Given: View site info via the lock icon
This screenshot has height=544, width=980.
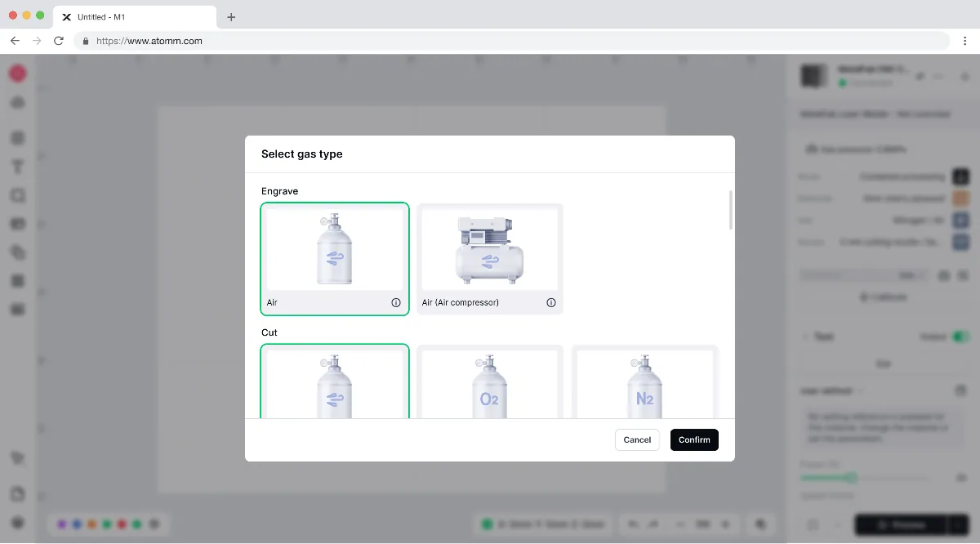Looking at the screenshot, I should 86,40.
